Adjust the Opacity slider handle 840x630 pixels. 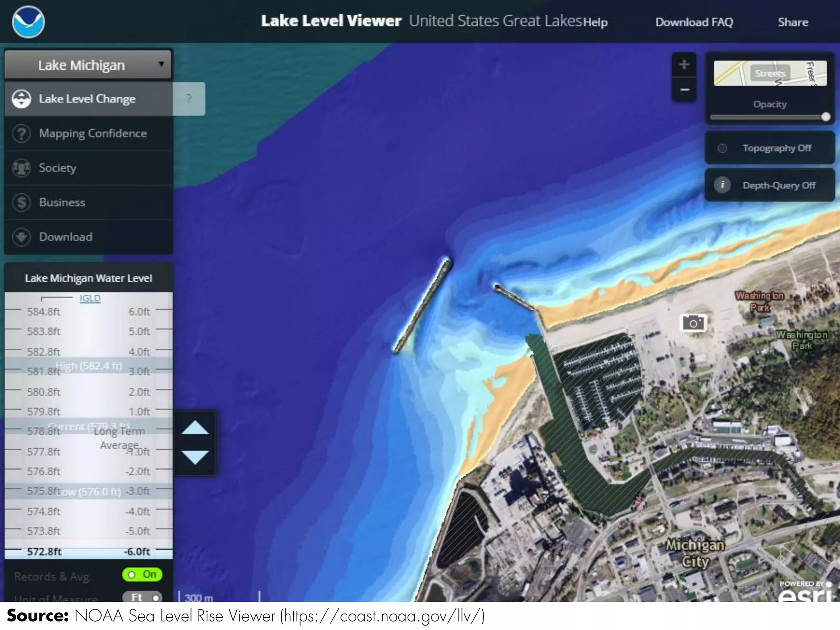tap(826, 117)
